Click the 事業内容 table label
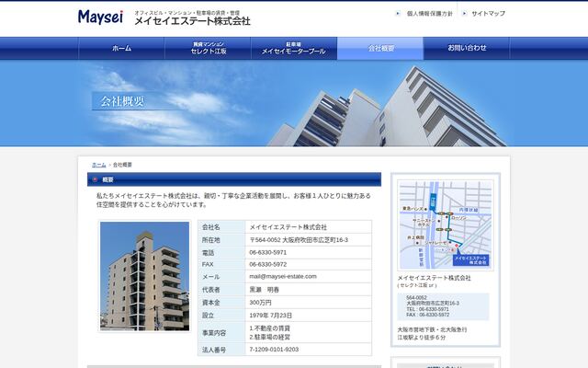 click(214, 333)
